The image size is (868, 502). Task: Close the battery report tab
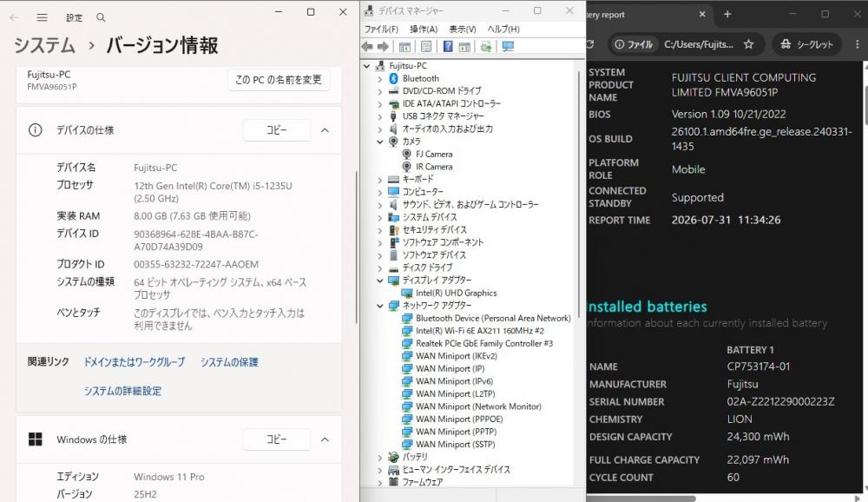pos(702,15)
